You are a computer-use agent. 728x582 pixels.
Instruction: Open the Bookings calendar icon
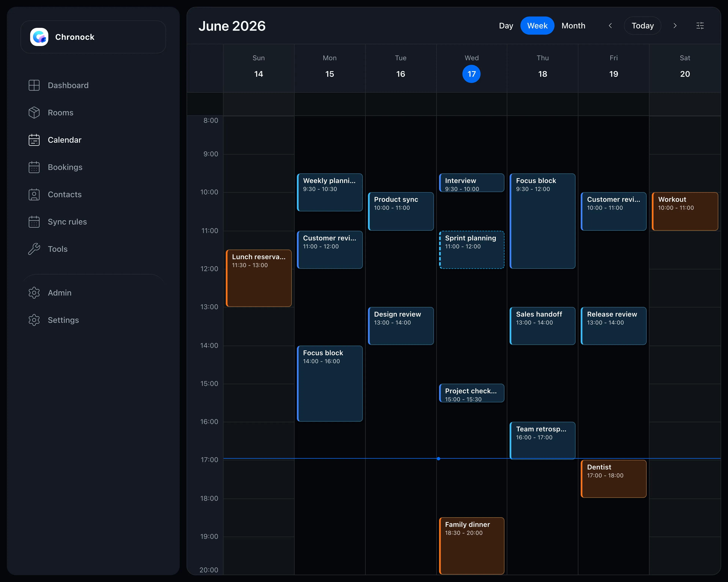pos(34,167)
